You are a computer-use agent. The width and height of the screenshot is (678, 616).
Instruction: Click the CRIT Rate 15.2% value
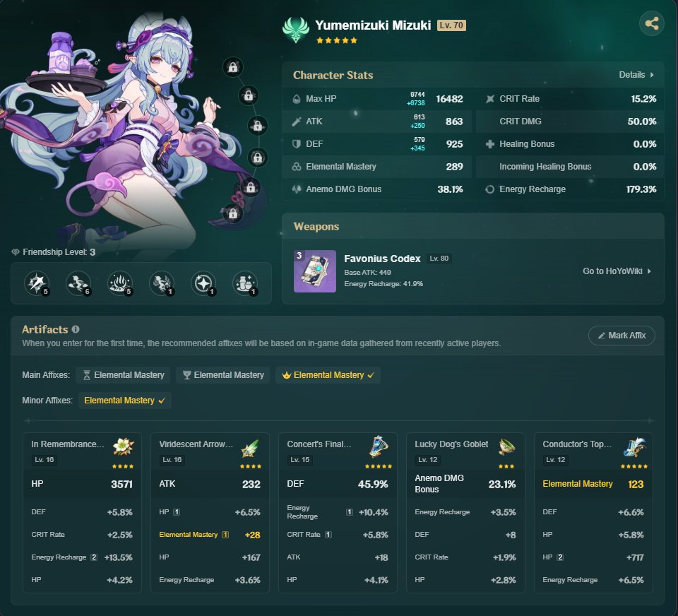643,99
